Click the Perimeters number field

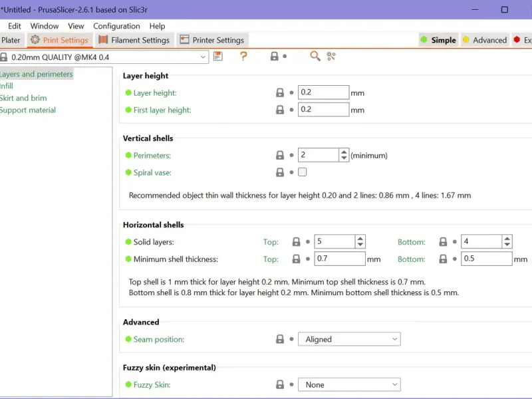point(319,155)
